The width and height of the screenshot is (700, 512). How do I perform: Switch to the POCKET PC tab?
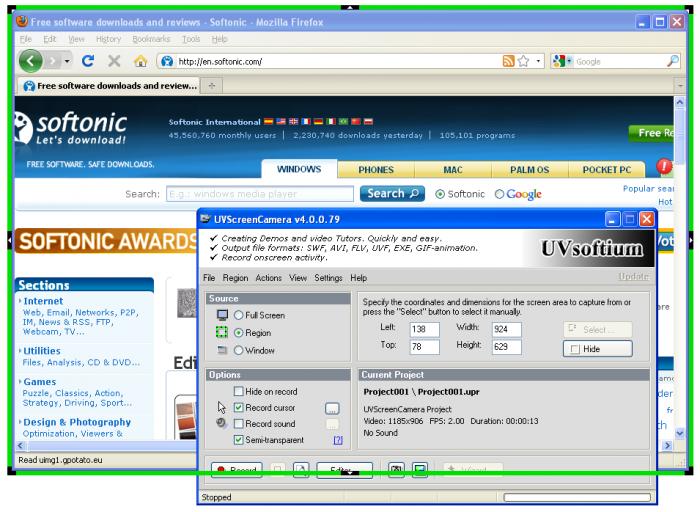pyautogui.click(x=607, y=170)
